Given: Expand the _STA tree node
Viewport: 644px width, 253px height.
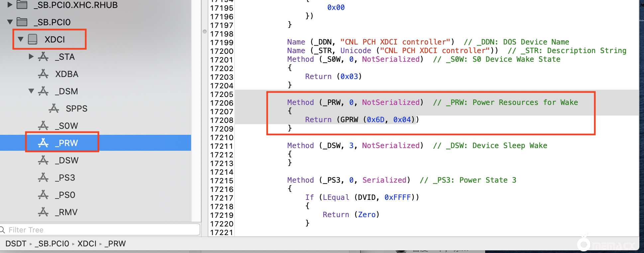Looking at the screenshot, I should [x=31, y=57].
